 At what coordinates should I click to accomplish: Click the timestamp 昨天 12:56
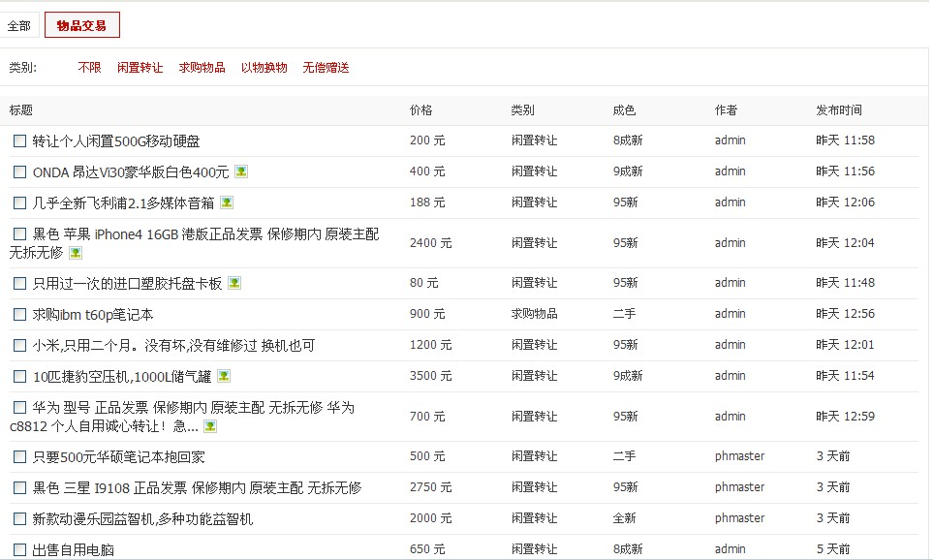point(846,314)
